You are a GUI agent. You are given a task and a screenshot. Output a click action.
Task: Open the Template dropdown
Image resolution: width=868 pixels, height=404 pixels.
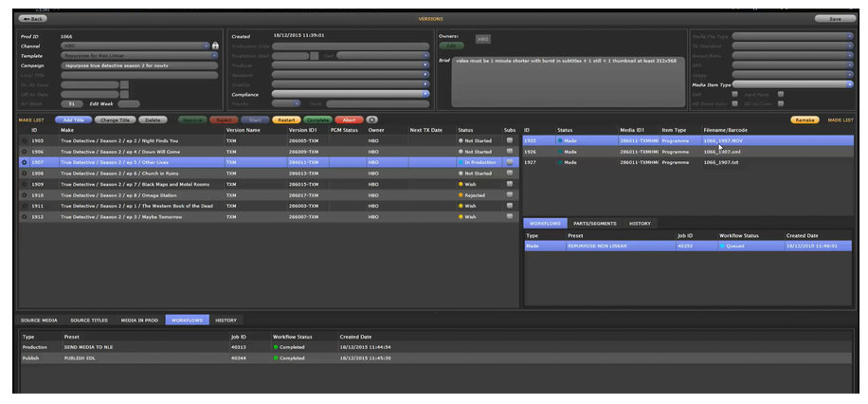[x=139, y=55]
